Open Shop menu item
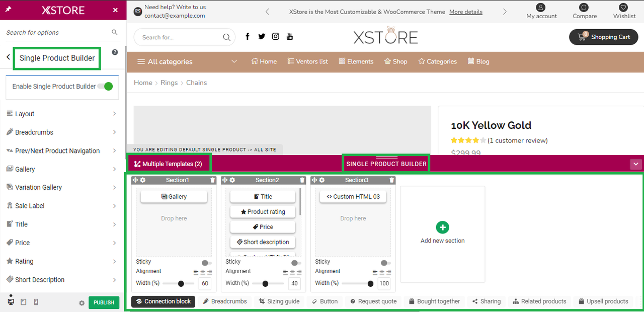 (395, 61)
